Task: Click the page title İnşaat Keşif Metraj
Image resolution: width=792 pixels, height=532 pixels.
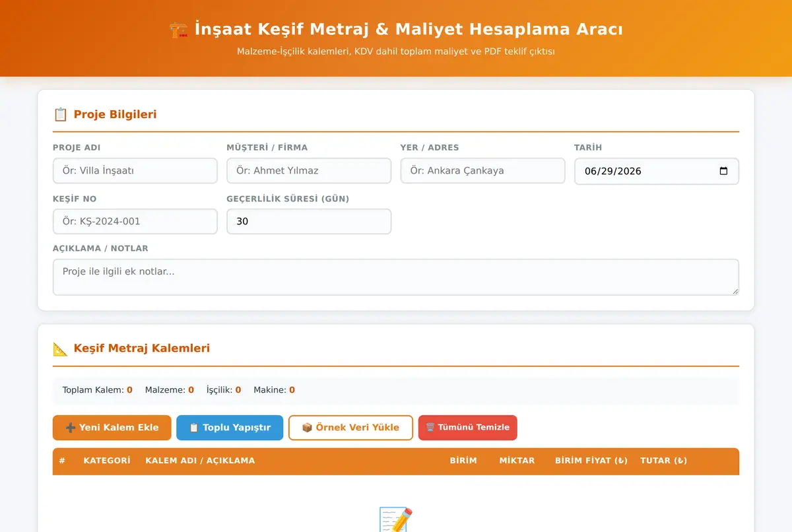Action: tap(409, 30)
